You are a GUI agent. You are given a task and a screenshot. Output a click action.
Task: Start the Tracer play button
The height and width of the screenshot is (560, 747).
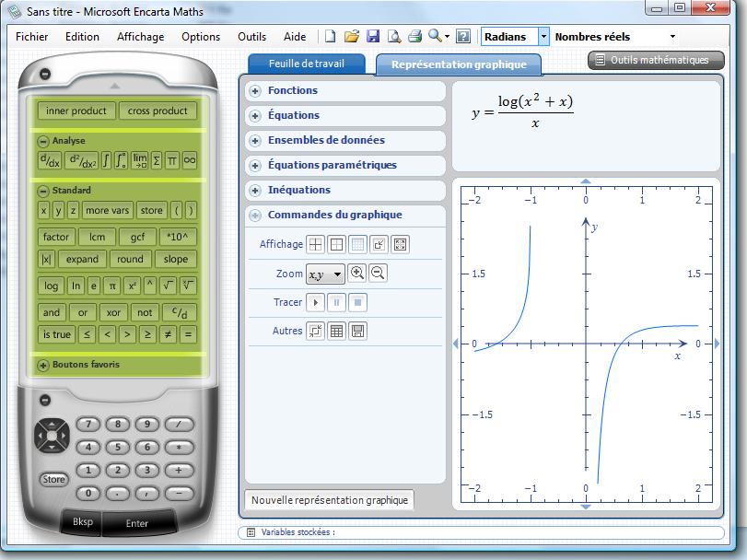coord(315,302)
